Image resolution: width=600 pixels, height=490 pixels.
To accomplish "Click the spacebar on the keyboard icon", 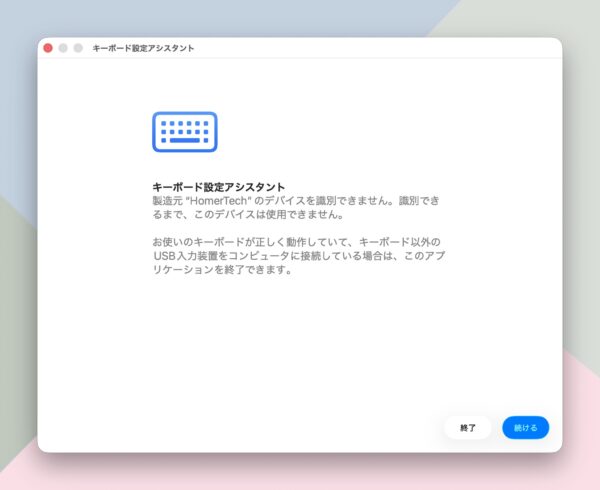I will [x=185, y=141].
